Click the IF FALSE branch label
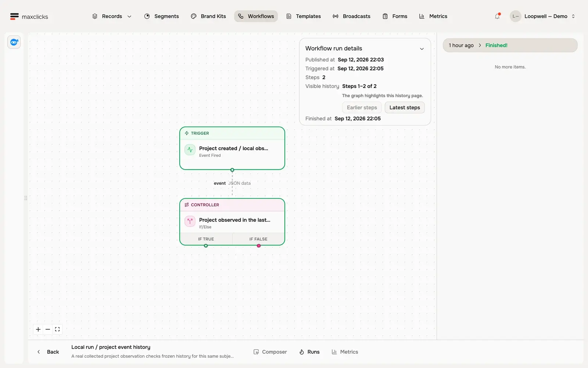Viewport: 588px width, 368px height. (258, 239)
